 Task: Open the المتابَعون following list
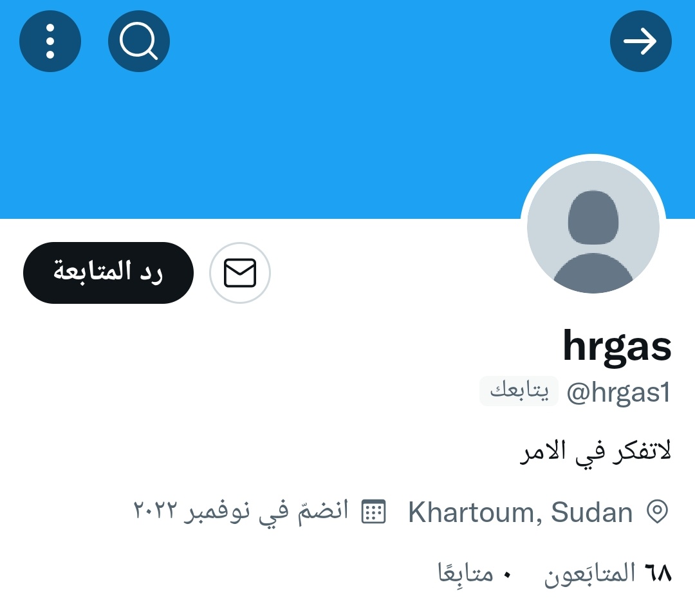click(590, 574)
